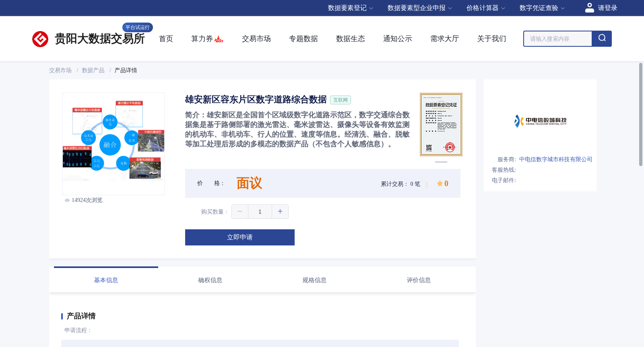This screenshot has height=347, width=644.
Task: Open 交易市场 in the main nav
Action: (x=256, y=39)
